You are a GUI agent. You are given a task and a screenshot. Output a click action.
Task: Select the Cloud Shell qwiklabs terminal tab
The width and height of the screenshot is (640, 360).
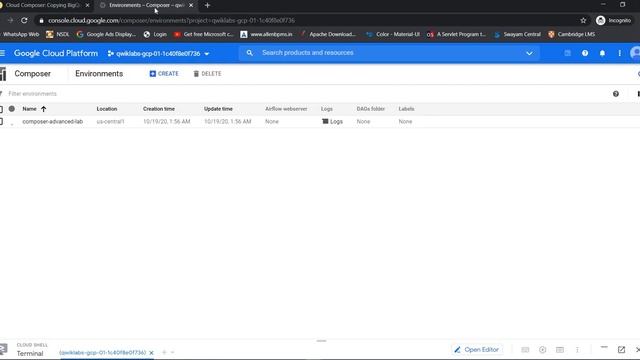click(x=102, y=353)
